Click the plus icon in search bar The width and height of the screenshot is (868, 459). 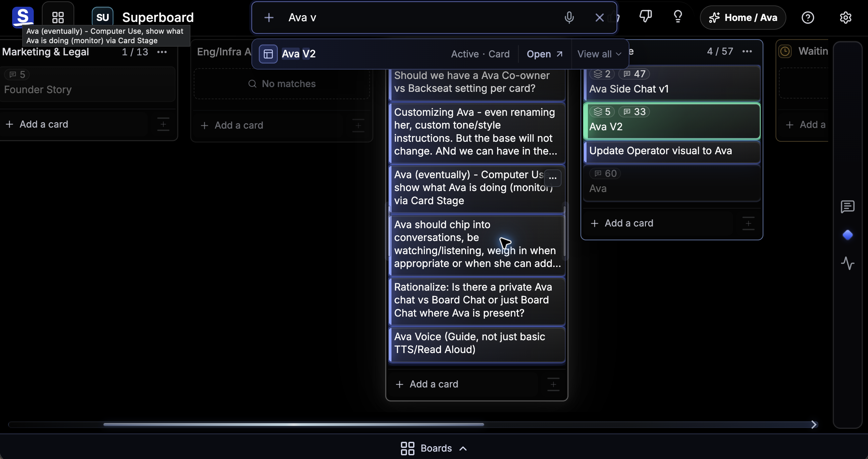click(269, 18)
